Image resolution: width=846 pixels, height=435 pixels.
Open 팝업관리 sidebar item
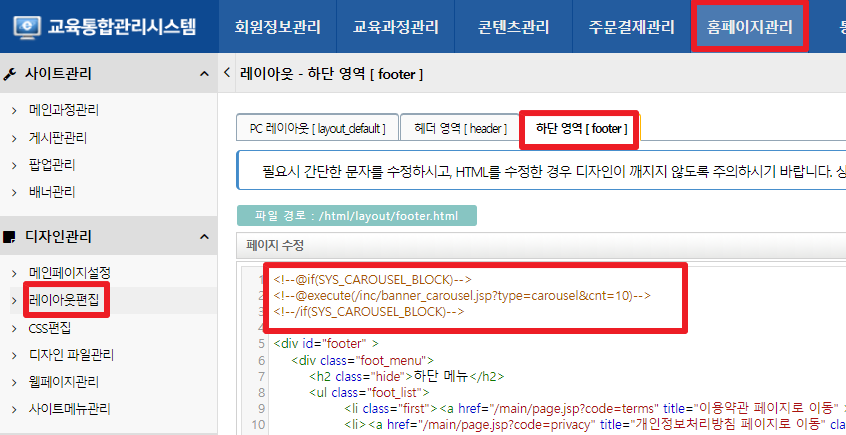tap(52, 164)
